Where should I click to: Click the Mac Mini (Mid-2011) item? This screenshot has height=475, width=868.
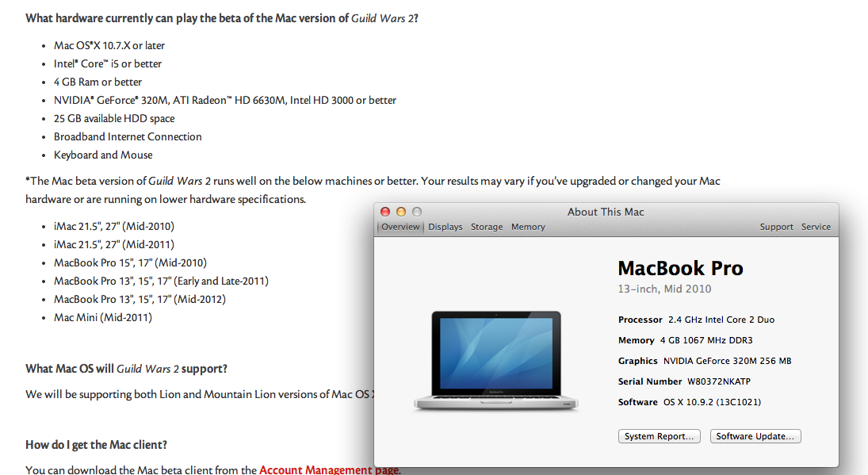coord(102,318)
